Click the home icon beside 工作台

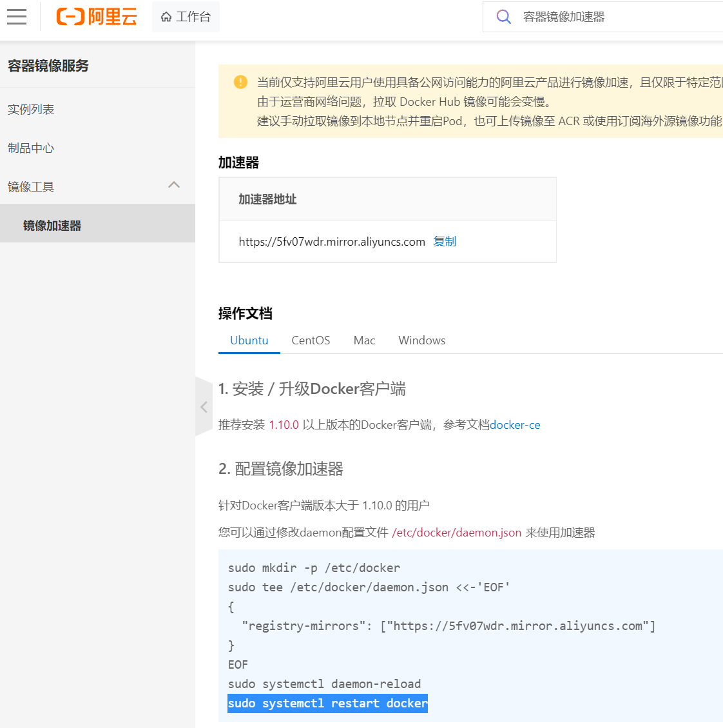(166, 17)
